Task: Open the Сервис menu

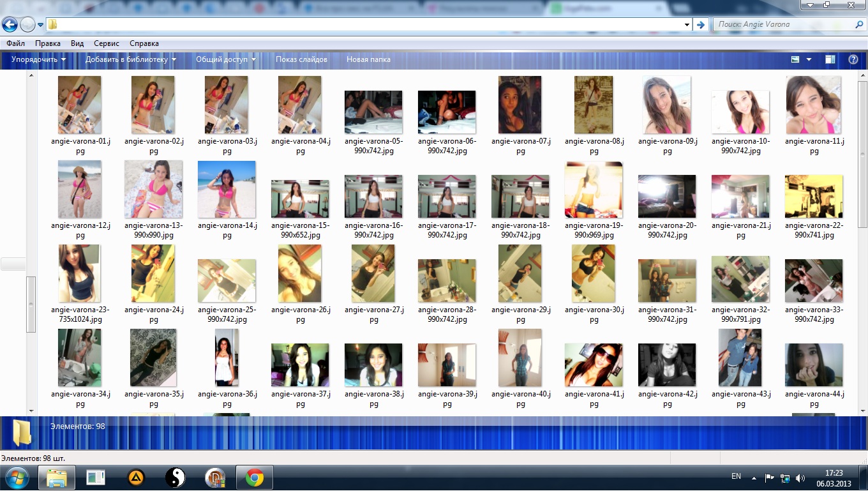Action: point(106,43)
